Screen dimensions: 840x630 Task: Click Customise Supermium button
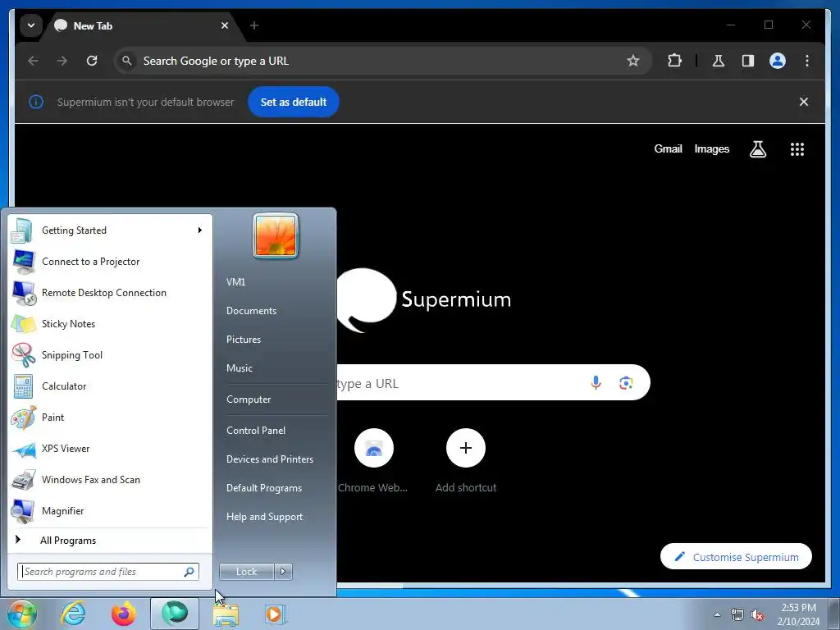[x=736, y=557]
